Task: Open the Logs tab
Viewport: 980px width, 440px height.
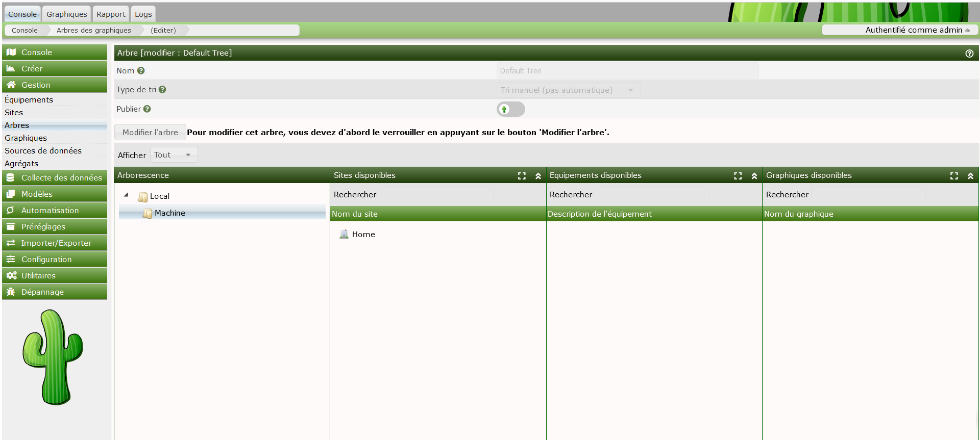Action: (x=143, y=14)
